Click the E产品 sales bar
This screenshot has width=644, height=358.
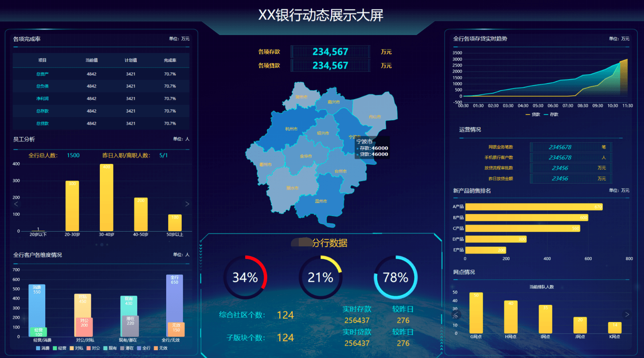tap(486, 250)
